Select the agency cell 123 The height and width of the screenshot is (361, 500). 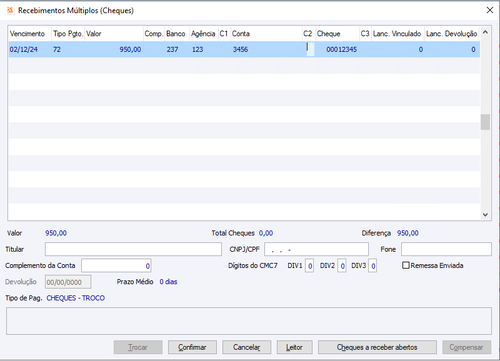(x=204, y=49)
